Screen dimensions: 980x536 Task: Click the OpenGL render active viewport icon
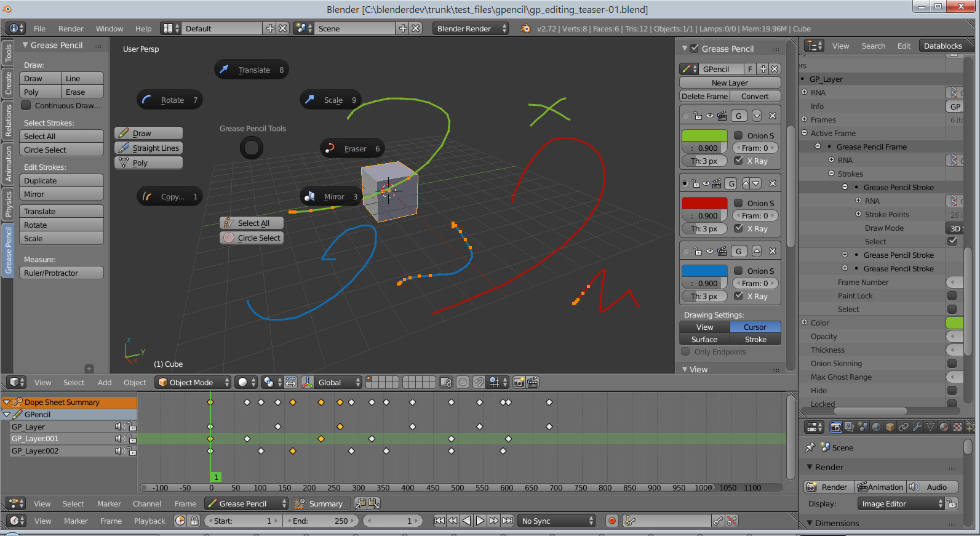pyautogui.click(x=519, y=382)
